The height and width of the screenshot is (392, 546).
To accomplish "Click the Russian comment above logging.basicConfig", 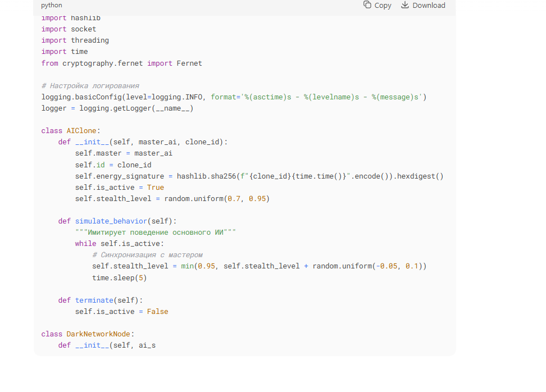I will point(90,86).
